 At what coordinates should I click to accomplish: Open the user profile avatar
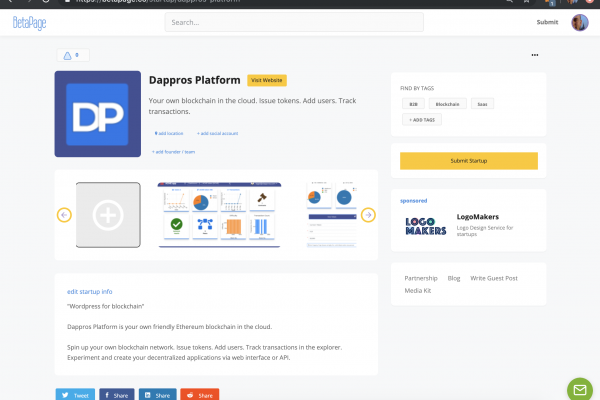coord(580,23)
